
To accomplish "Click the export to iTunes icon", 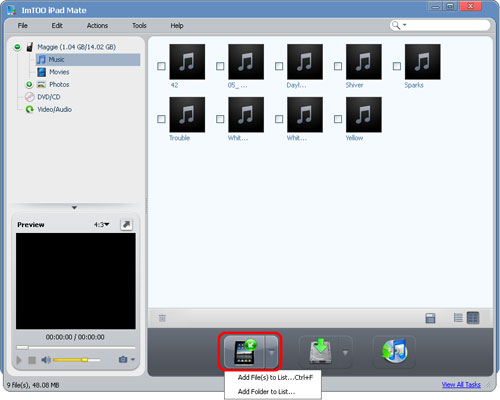I will click(x=394, y=351).
